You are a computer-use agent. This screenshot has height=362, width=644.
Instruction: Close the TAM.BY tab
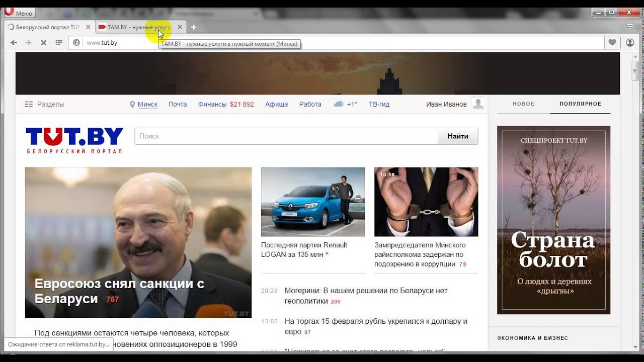(x=180, y=27)
